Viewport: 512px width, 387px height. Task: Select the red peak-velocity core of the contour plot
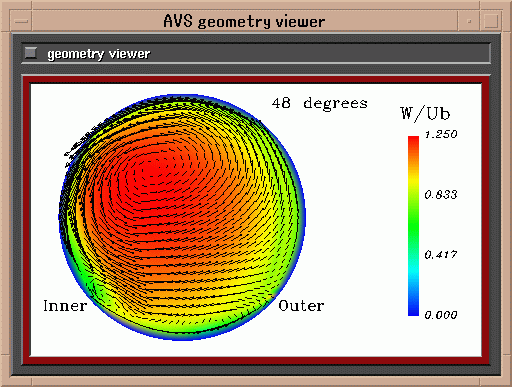pyautogui.click(x=150, y=173)
